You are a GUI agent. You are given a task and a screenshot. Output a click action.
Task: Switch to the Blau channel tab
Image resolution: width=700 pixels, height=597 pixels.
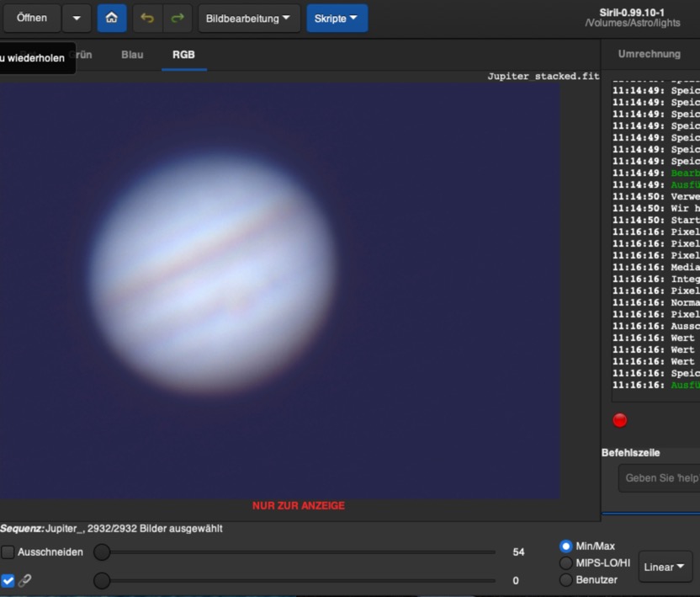point(132,55)
